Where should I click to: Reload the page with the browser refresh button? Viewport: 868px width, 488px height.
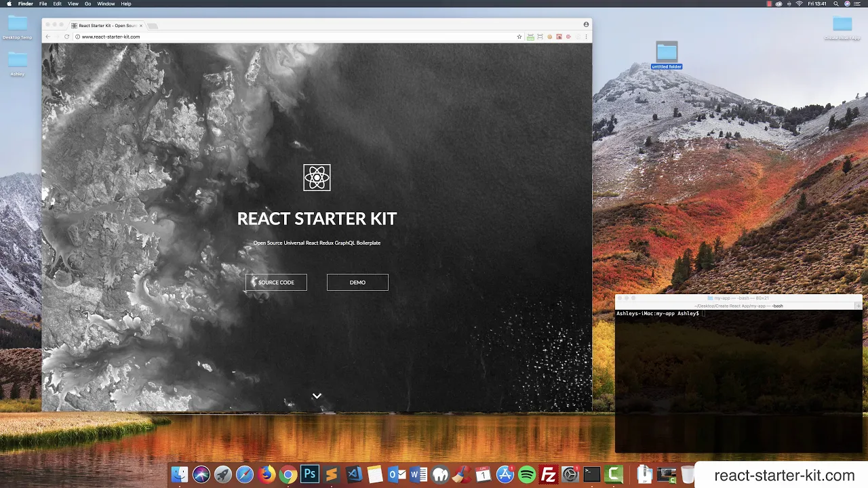[66, 37]
